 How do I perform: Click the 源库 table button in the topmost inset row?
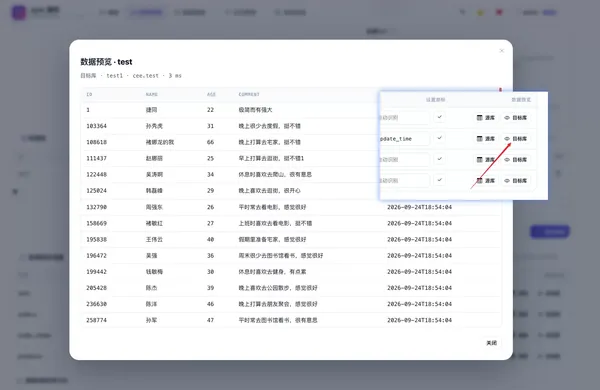coord(486,117)
